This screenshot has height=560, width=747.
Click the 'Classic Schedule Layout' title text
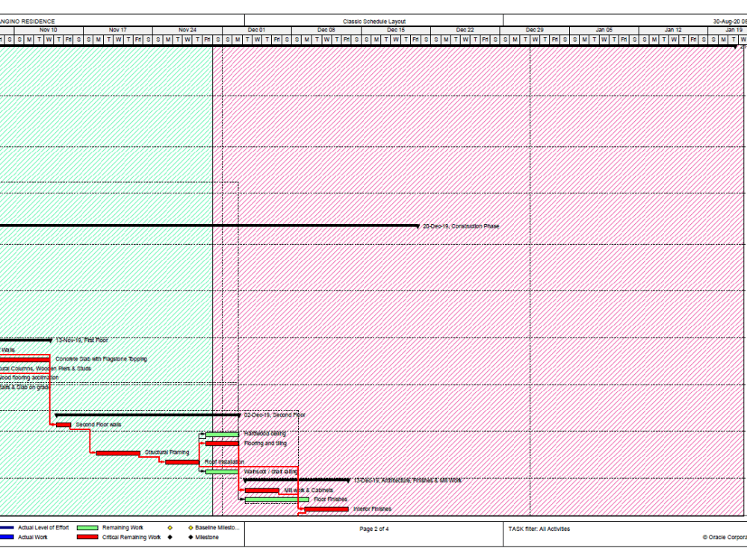[374, 22]
